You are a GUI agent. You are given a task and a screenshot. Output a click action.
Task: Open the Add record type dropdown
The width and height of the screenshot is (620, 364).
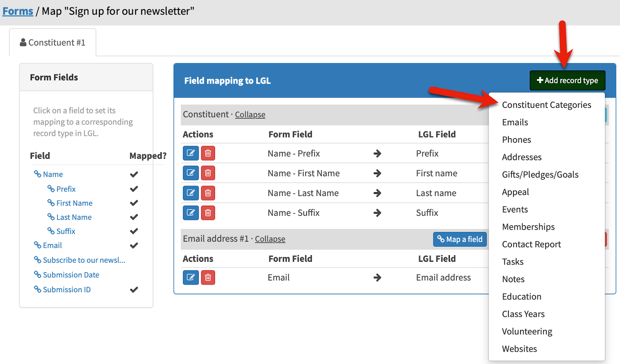pos(567,81)
